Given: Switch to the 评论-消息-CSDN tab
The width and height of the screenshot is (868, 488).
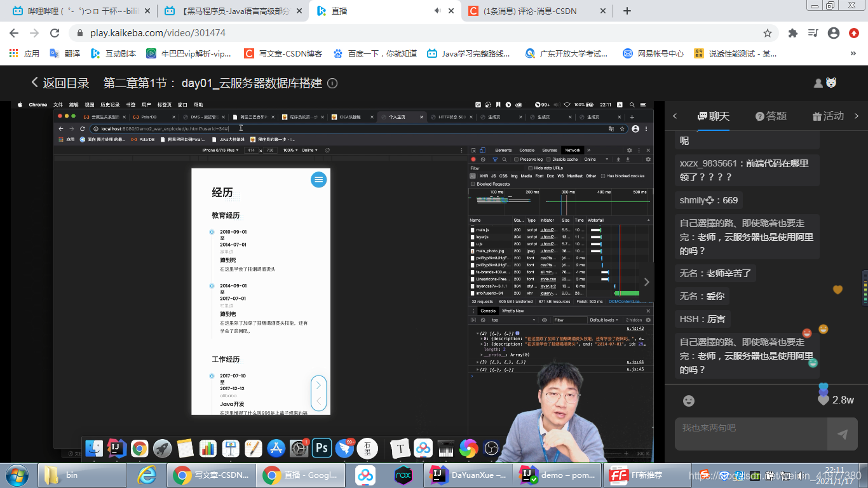Looking at the screenshot, I should (537, 11).
